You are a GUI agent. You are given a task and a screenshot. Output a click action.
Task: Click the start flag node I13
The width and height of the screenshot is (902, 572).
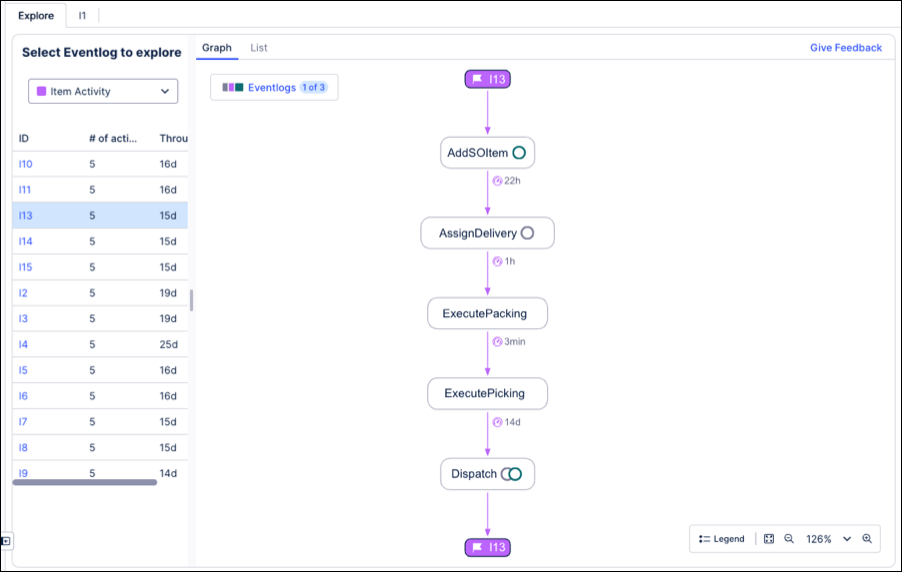[487, 79]
